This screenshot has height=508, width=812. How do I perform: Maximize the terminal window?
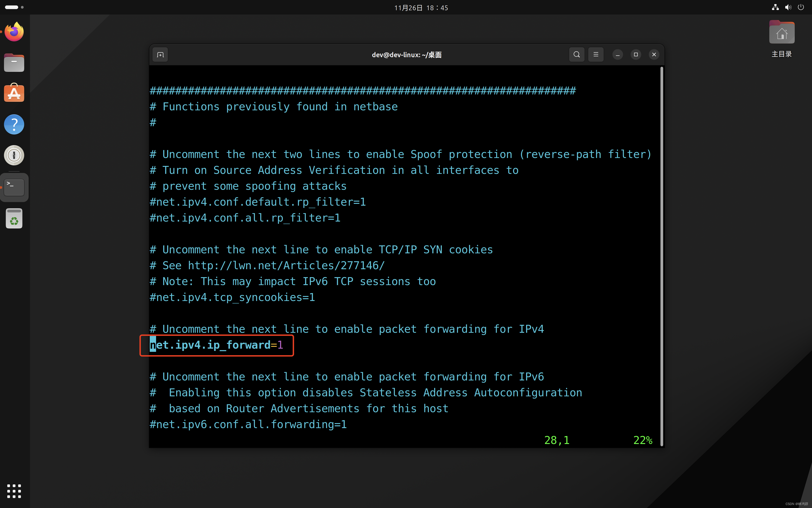(636, 54)
